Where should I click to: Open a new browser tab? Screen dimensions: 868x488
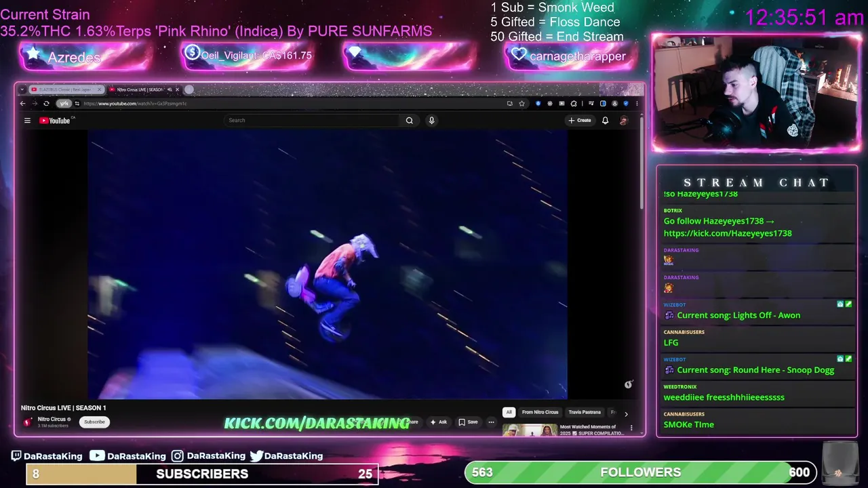click(189, 89)
